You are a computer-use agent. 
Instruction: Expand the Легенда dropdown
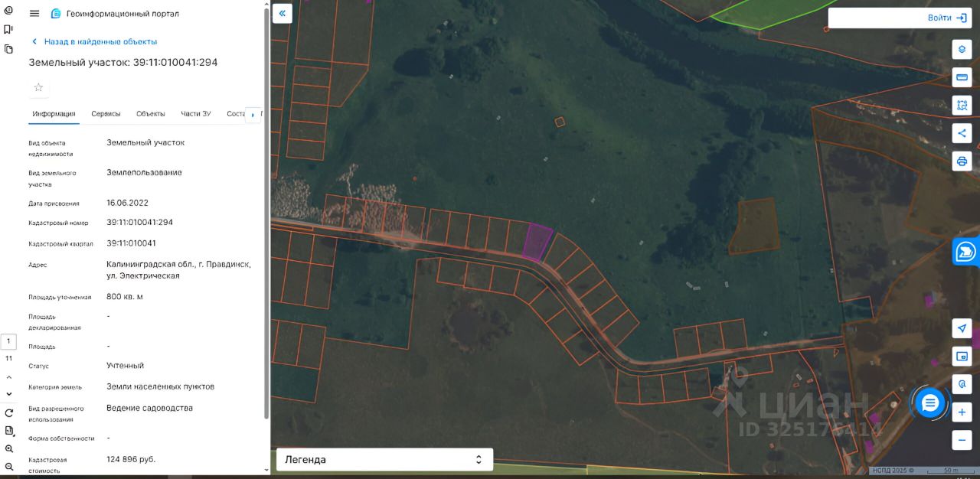click(x=384, y=460)
